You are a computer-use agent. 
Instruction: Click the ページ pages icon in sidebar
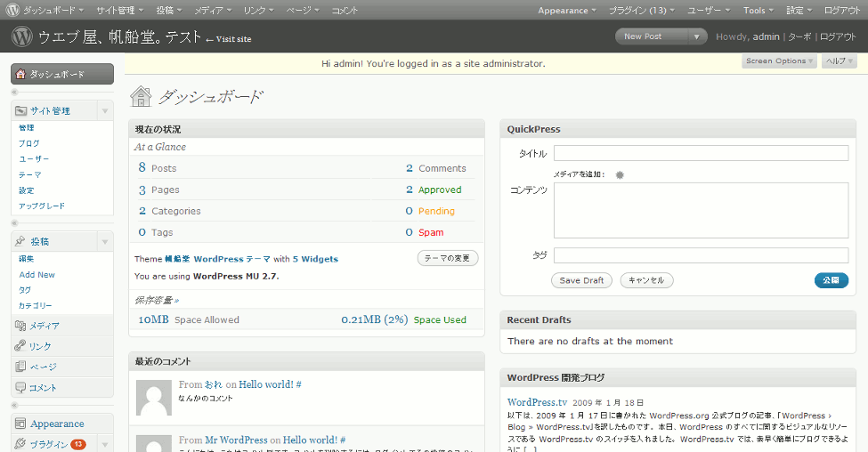coord(20,367)
